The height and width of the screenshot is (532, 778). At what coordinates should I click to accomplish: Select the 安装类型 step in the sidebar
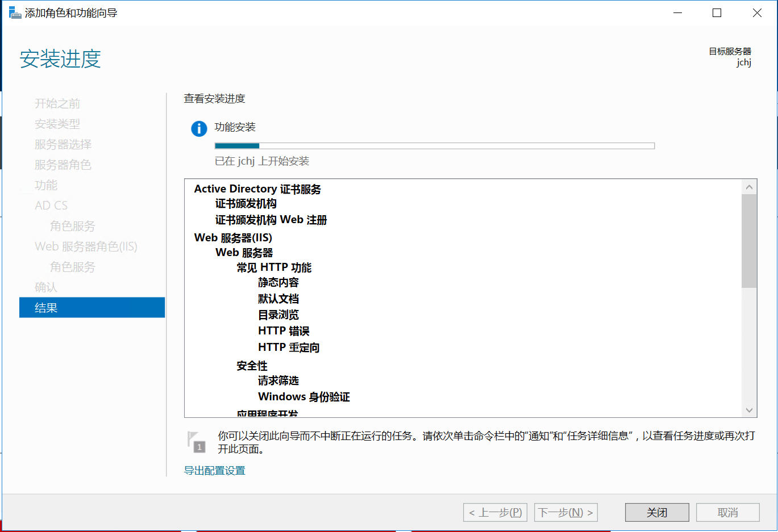pos(57,124)
